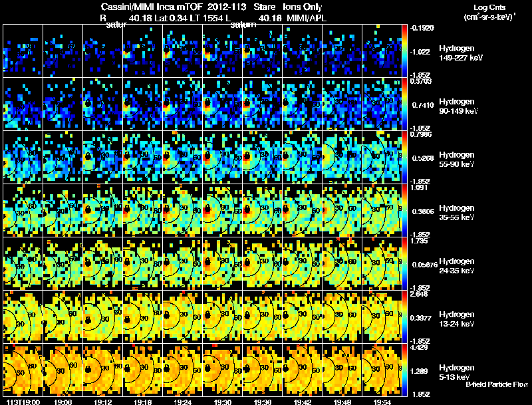Click the 'Log Cnts' colorbar heading

point(489,7)
